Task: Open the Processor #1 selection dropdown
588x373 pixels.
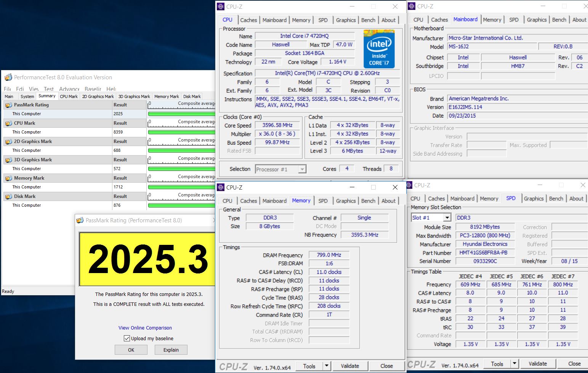Action: tap(302, 169)
